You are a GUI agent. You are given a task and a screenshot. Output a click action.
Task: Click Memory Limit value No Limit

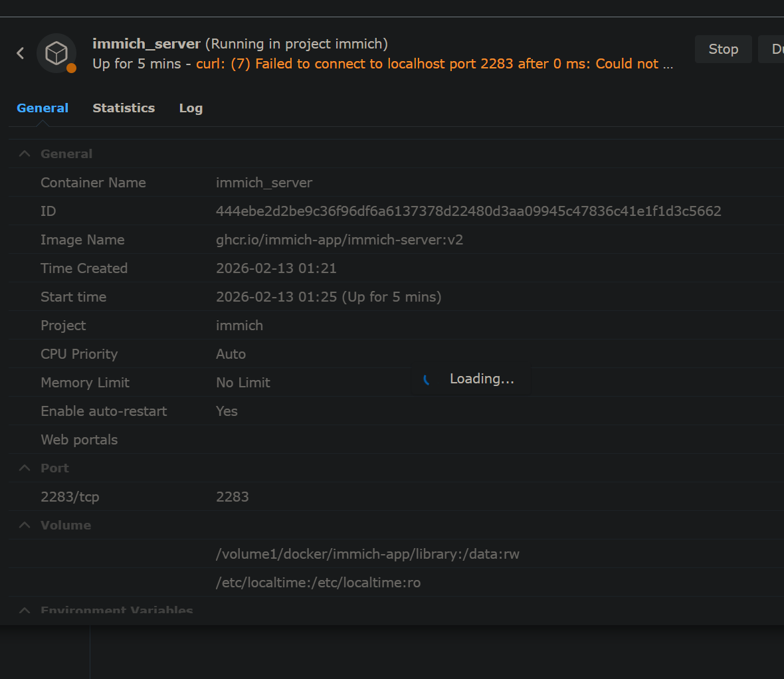tap(243, 382)
